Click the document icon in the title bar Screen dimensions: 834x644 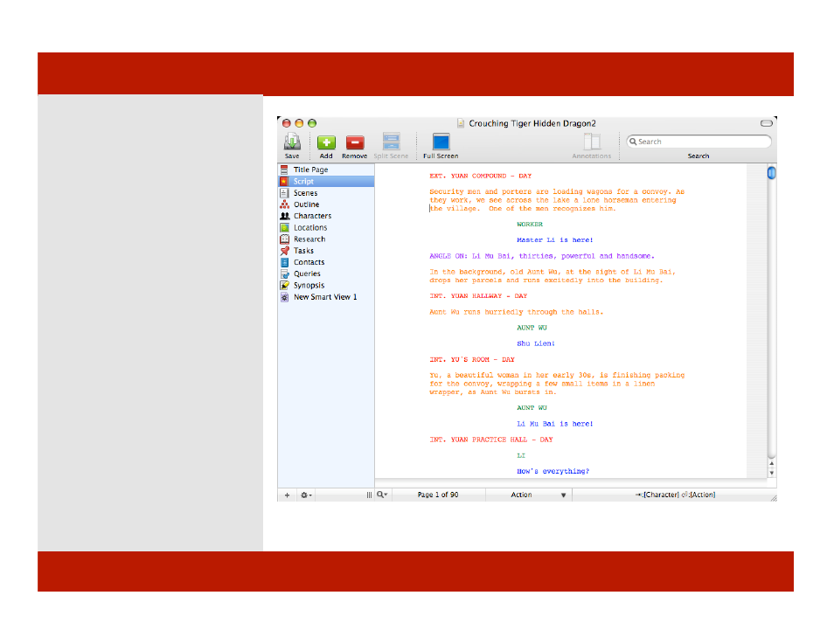tap(461, 123)
